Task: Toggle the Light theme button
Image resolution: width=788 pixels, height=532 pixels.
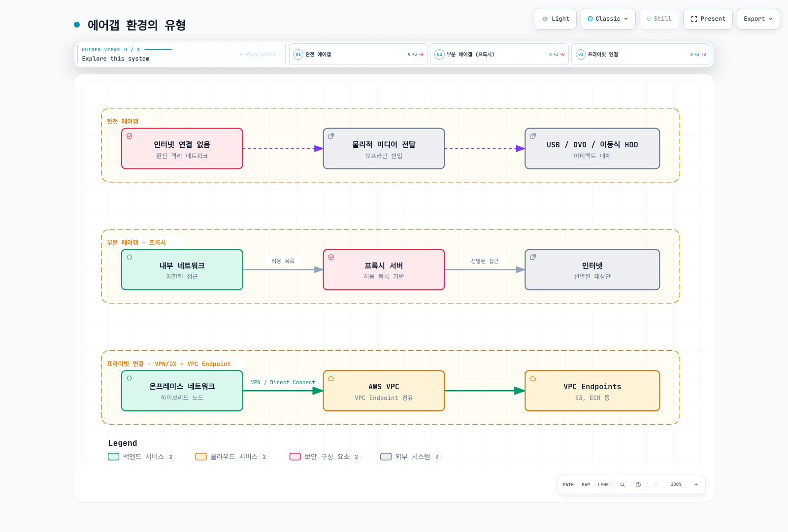Action: click(x=555, y=19)
